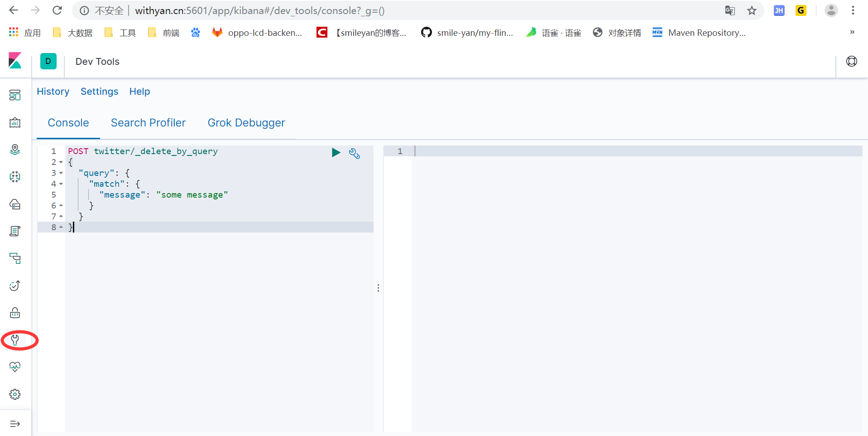The image size is (868, 436).
Task: Open the Help link
Action: (139, 92)
